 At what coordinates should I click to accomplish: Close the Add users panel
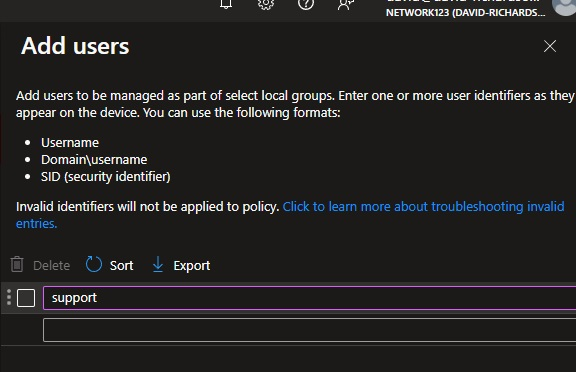pyautogui.click(x=550, y=46)
